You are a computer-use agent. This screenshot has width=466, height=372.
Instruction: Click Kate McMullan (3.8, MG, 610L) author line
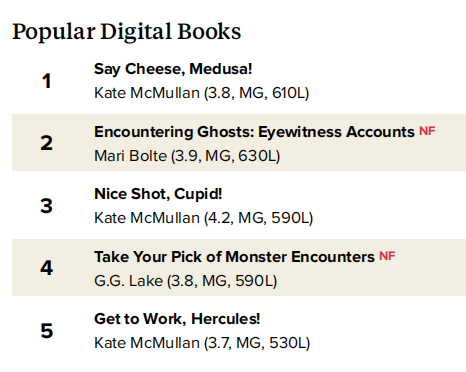pos(202,93)
